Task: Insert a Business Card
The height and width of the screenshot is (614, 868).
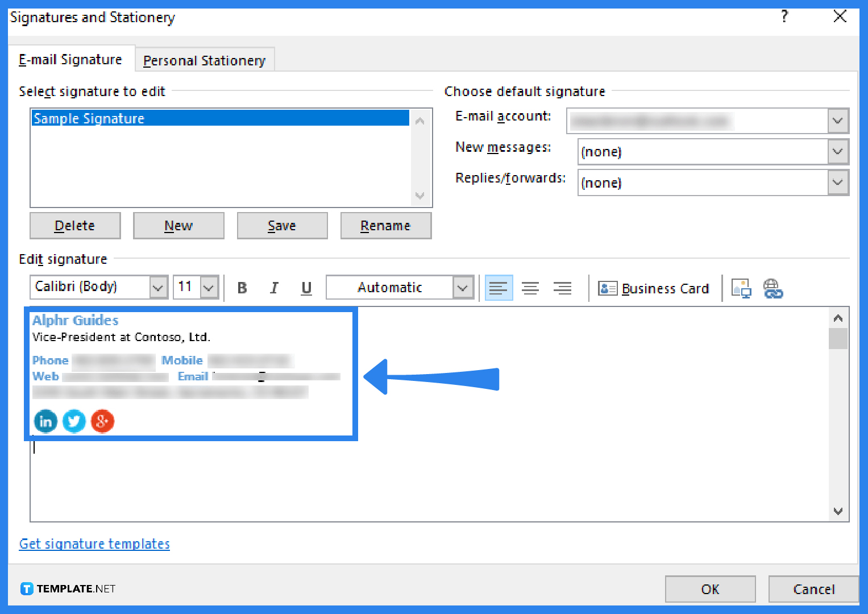Action: [654, 288]
